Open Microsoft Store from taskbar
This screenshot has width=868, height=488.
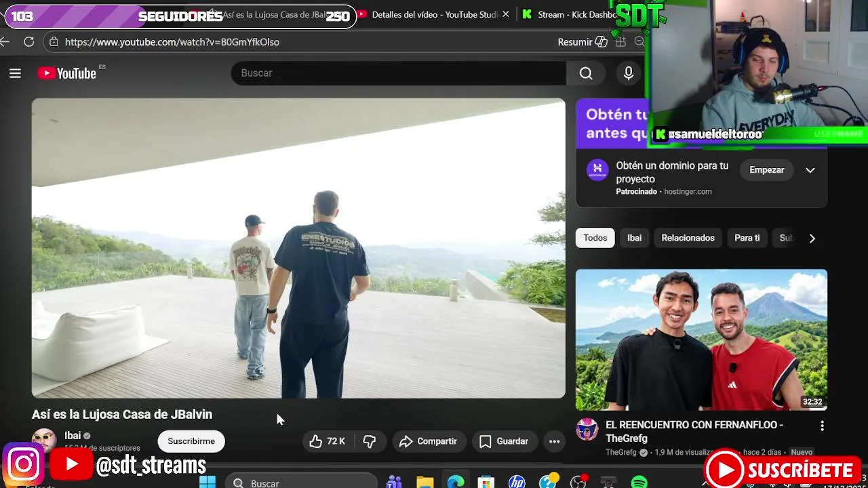point(486,483)
